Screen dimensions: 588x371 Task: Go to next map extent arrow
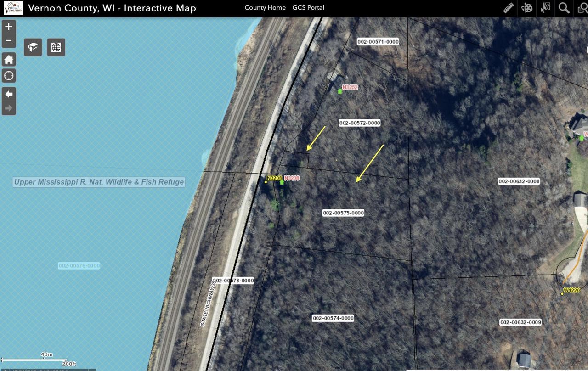pos(9,108)
